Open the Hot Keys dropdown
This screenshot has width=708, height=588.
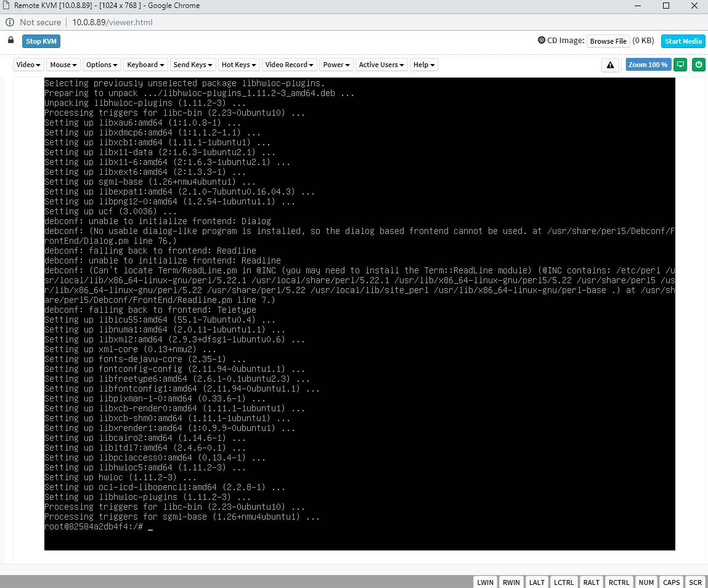click(238, 65)
